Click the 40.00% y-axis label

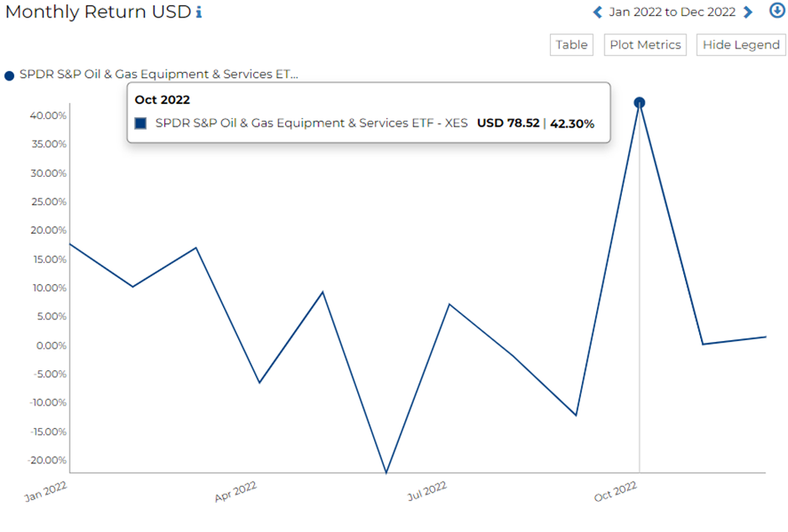click(x=49, y=116)
